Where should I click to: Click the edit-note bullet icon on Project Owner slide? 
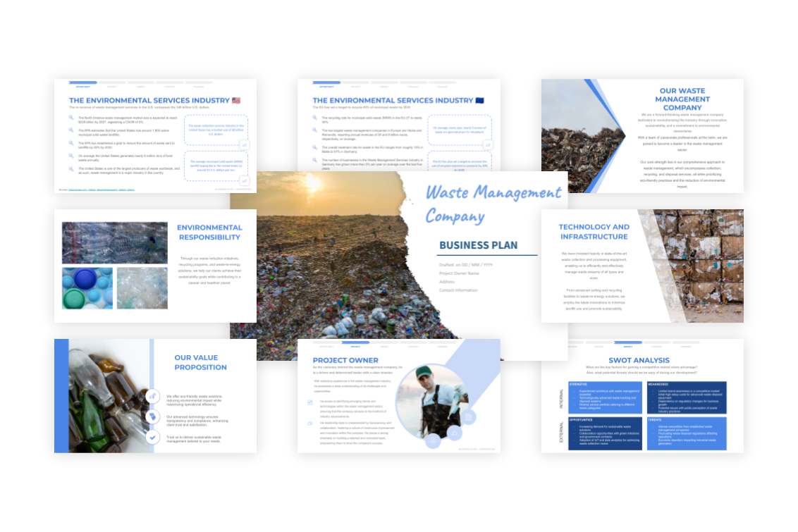click(311, 402)
